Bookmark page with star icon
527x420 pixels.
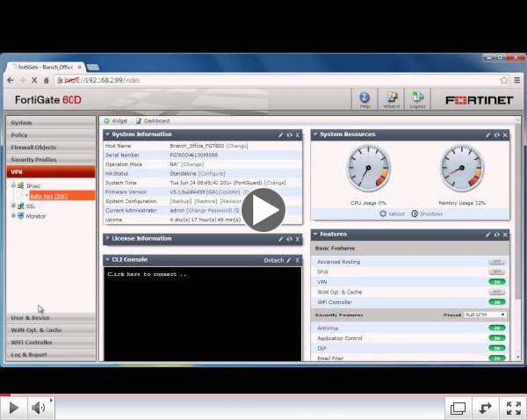click(504, 80)
